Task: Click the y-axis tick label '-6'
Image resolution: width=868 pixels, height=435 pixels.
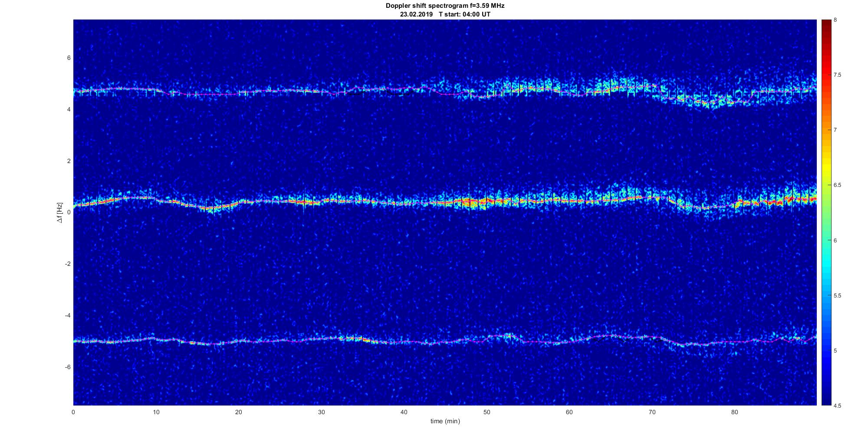Action: pos(67,367)
